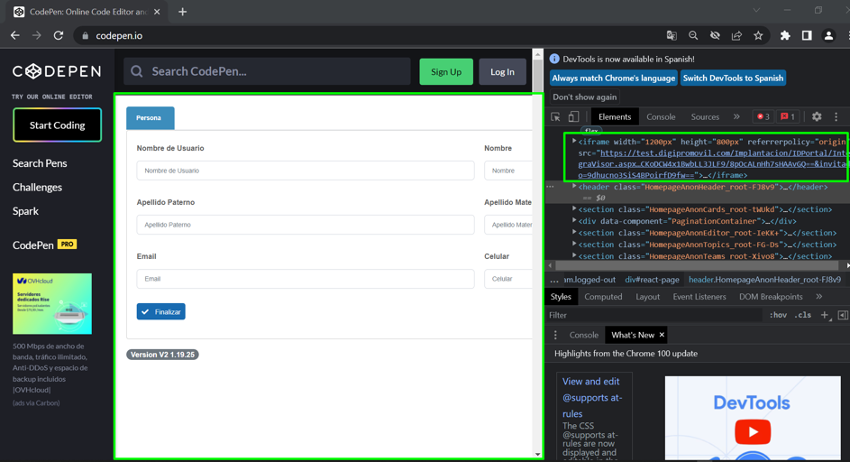Viewport: 850px width, 462px height.
Task: Toggle the .cls class editor
Action: pos(802,315)
